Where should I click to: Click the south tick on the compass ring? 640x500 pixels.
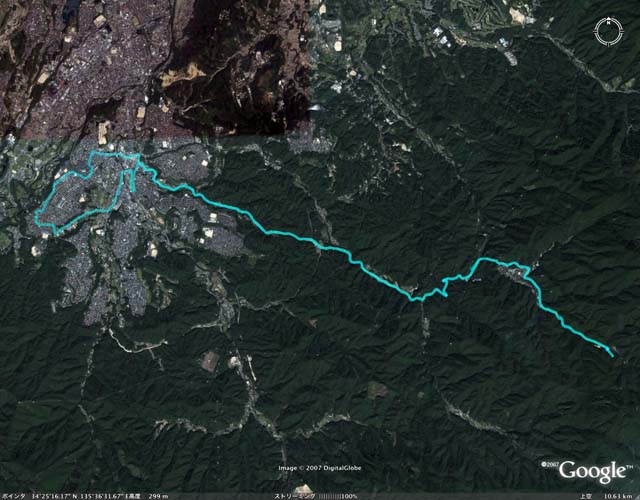608,44
